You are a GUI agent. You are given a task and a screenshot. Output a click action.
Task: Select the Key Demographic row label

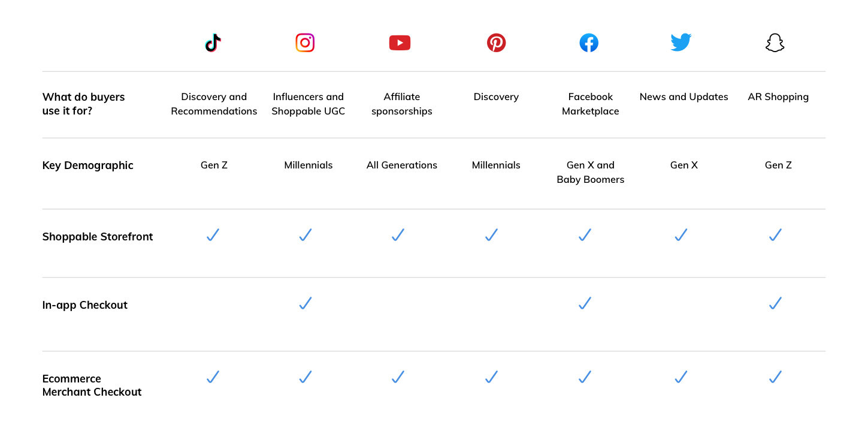[x=88, y=165]
